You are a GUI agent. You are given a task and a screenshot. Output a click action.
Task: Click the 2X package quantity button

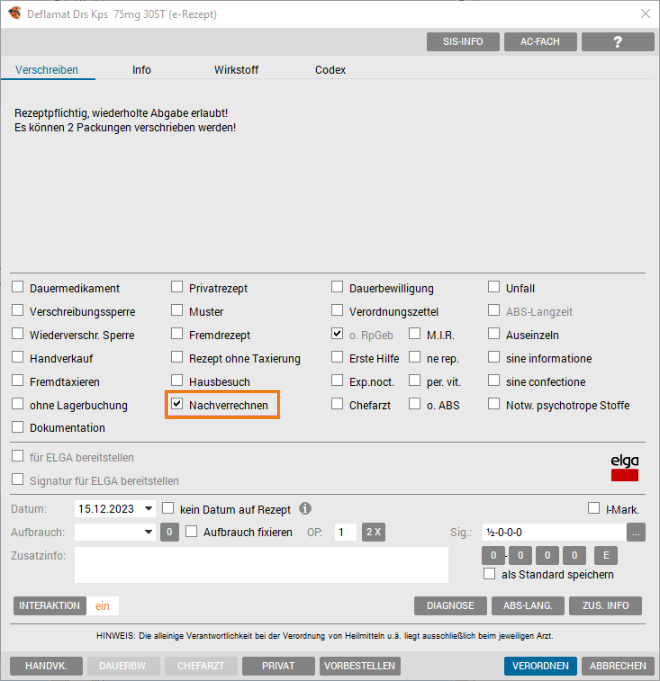[374, 532]
